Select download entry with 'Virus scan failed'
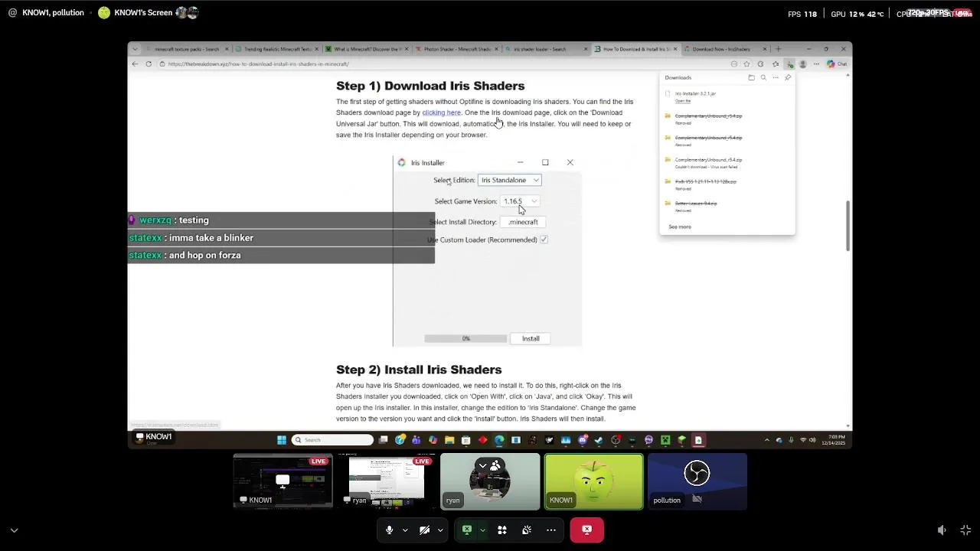980x551 pixels. (727, 162)
